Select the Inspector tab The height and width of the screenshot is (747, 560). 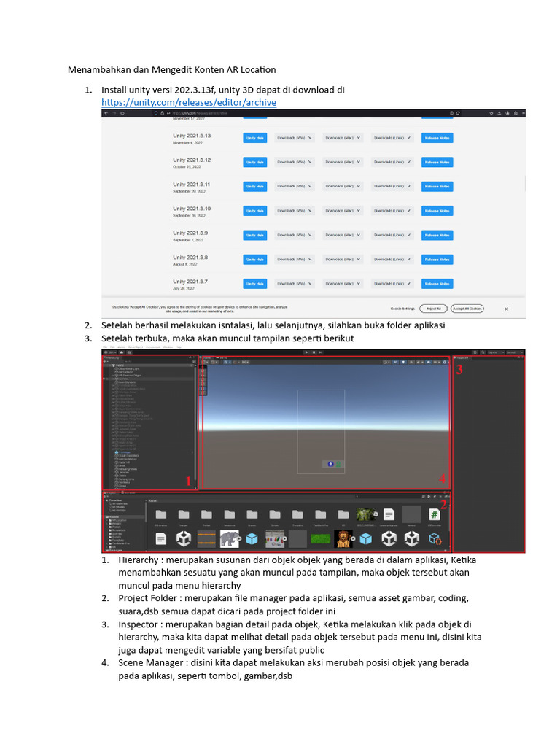[x=464, y=358]
